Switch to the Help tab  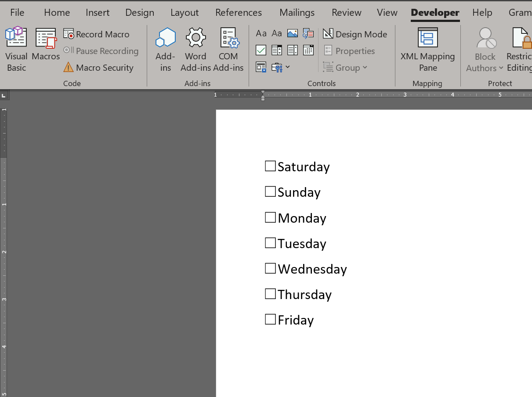482,13
